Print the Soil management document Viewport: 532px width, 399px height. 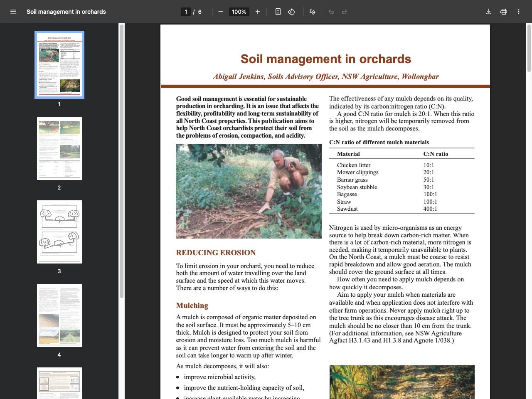coord(504,12)
